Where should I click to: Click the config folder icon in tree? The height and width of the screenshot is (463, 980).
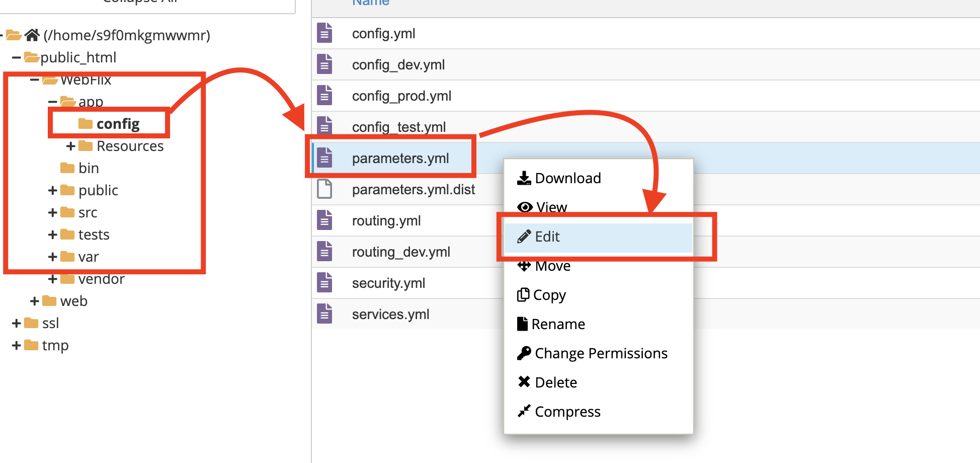pos(86,124)
